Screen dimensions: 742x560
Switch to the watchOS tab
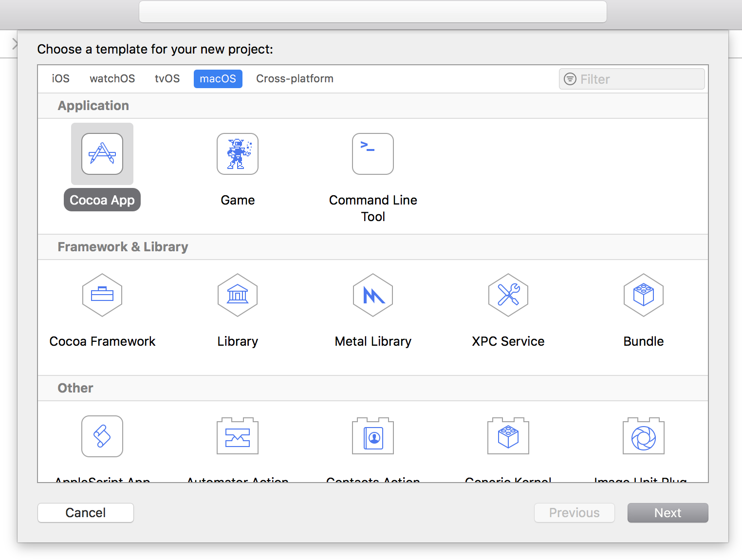click(112, 78)
